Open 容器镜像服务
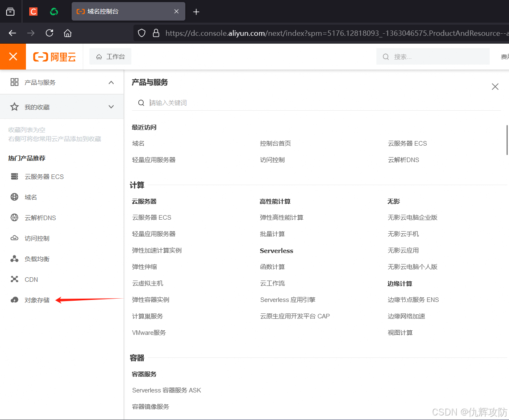This screenshot has width=509, height=420. click(151, 406)
